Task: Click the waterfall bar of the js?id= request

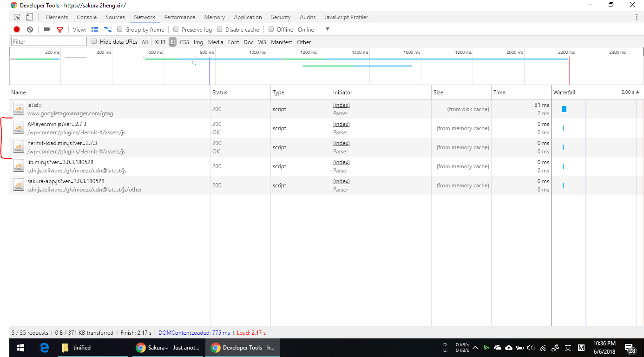Action: click(564, 109)
